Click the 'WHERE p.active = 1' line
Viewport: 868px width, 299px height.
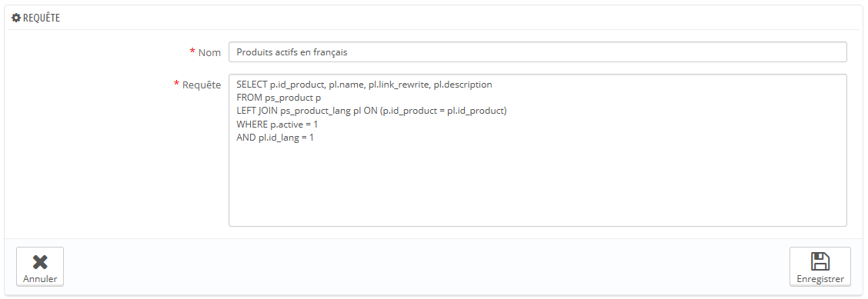click(x=277, y=125)
